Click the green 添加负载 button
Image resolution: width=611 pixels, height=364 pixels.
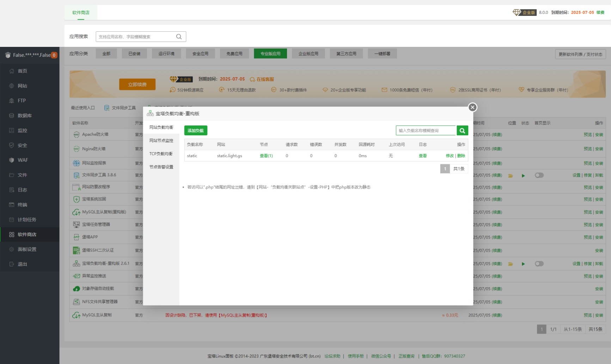tap(196, 130)
